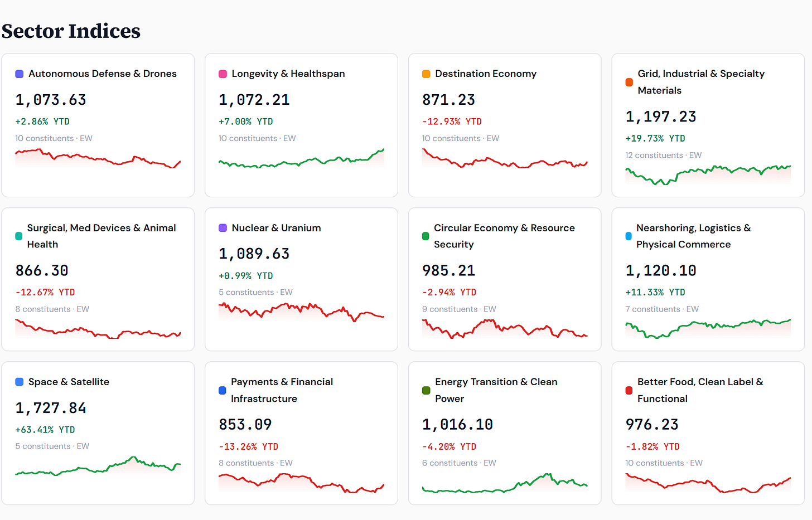812x520 pixels.
Task: Click the +7.00% YTD figure
Action: [246, 122]
